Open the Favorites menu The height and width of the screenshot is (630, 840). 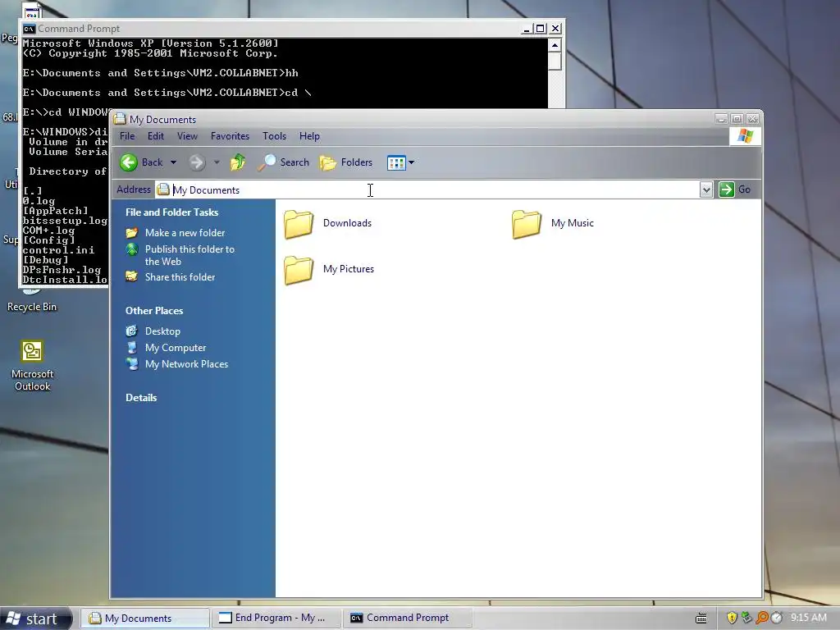pos(230,136)
